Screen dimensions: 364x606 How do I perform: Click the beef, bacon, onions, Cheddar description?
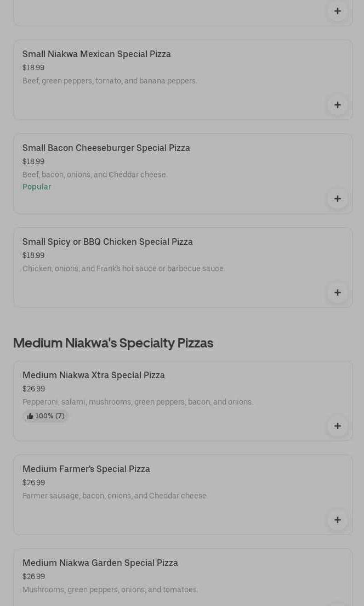pyautogui.click(x=95, y=175)
